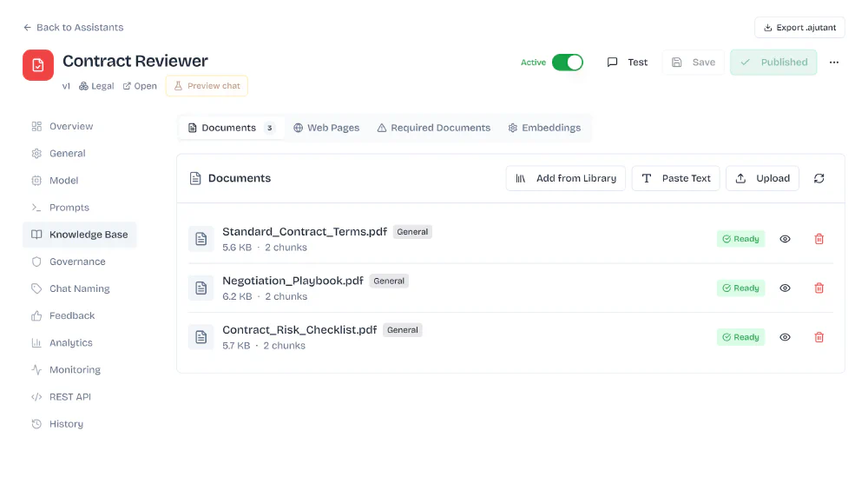Click the Test button
Viewport: 868px width, 477px height.
(x=628, y=62)
